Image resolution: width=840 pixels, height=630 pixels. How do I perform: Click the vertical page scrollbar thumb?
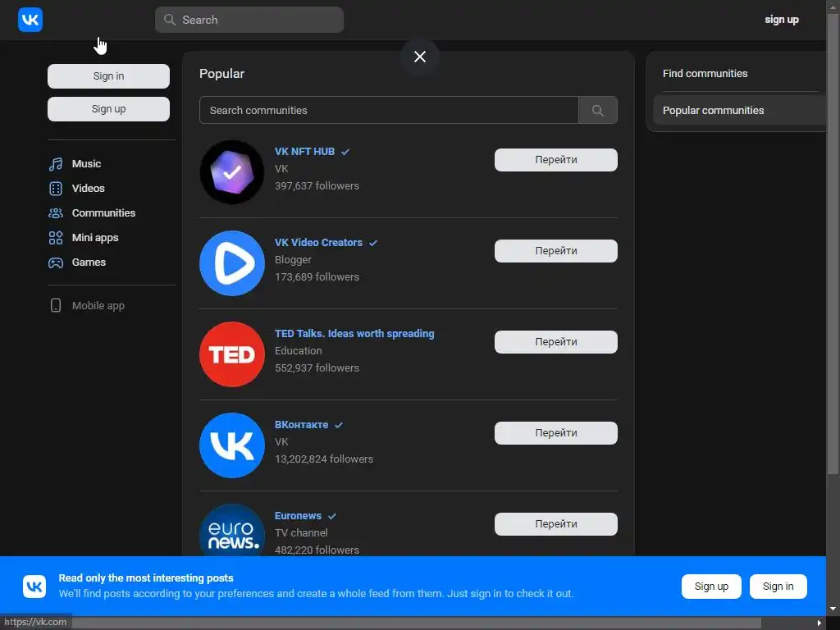[x=833, y=244]
